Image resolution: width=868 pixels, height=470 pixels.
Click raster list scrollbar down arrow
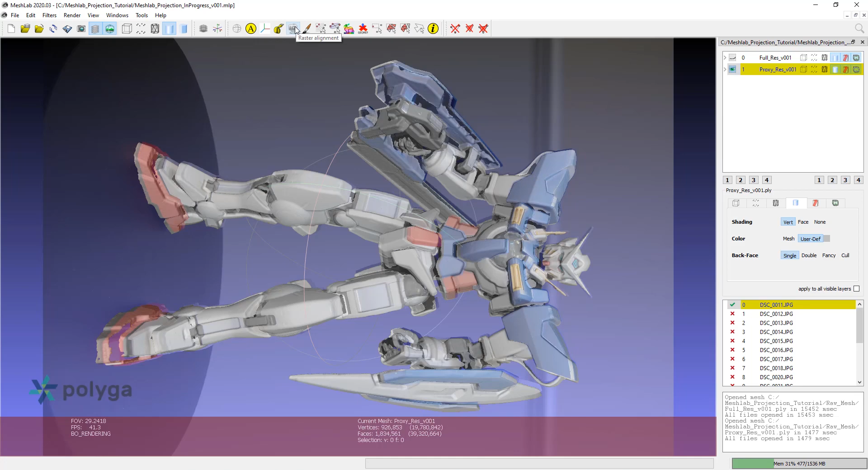[x=859, y=382]
